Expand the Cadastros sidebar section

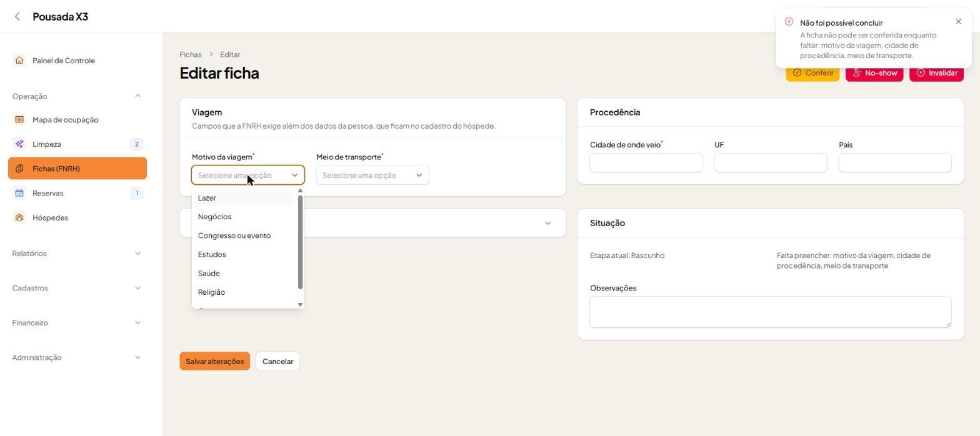click(137, 289)
